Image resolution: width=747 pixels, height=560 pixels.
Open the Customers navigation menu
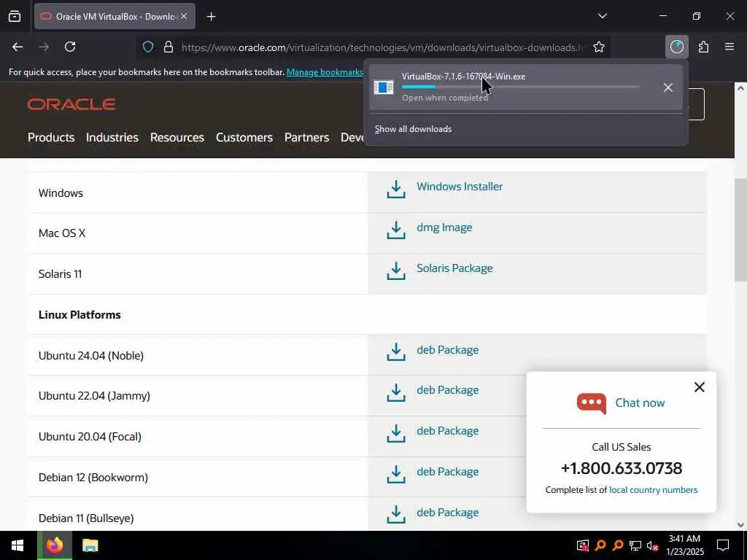pos(244,138)
